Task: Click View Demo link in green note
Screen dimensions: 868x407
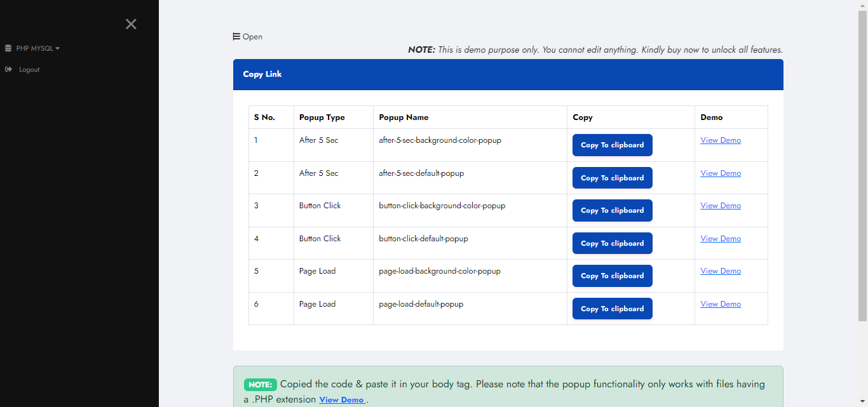Action: tap(342, 400)
